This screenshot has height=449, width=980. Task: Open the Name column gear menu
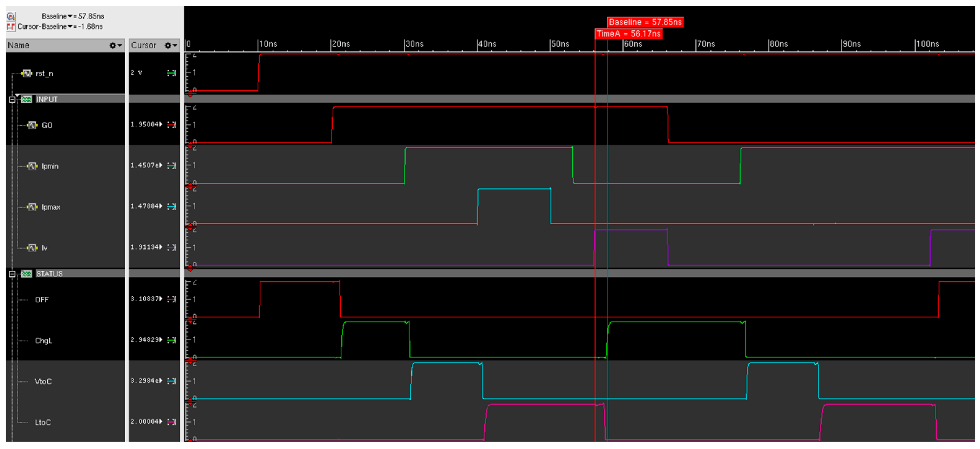click(x=116, y=45)
